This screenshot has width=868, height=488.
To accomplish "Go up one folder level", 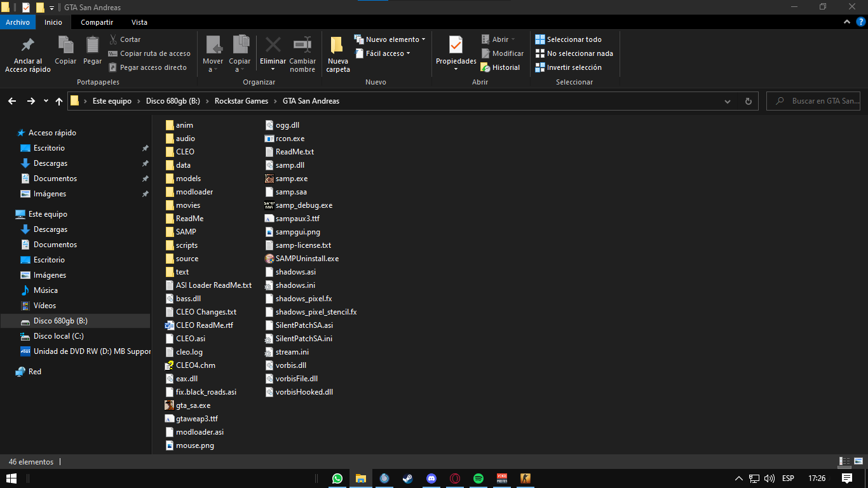I will pyautogui.click(x=59, y=101).
